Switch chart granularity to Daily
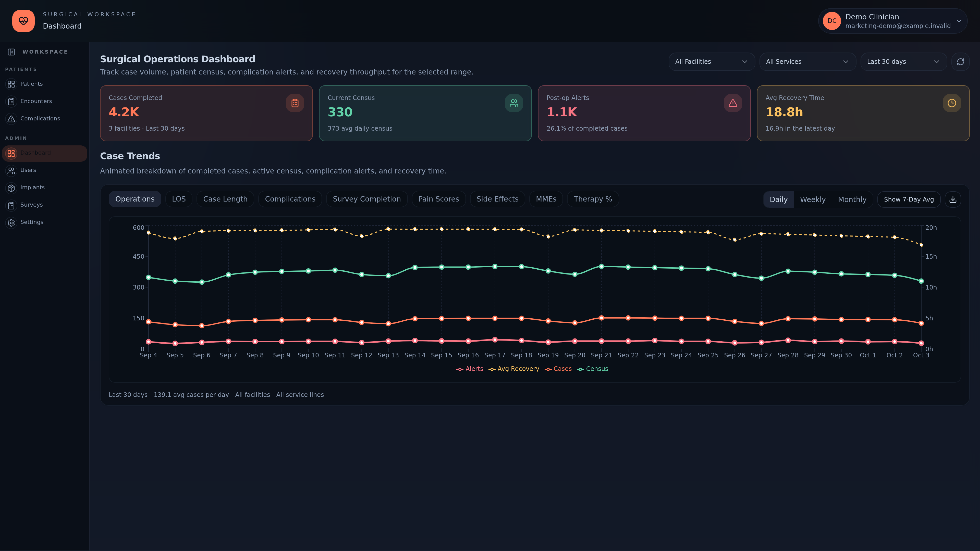This screenshot has width=980, height=551. tap(779, 200)
